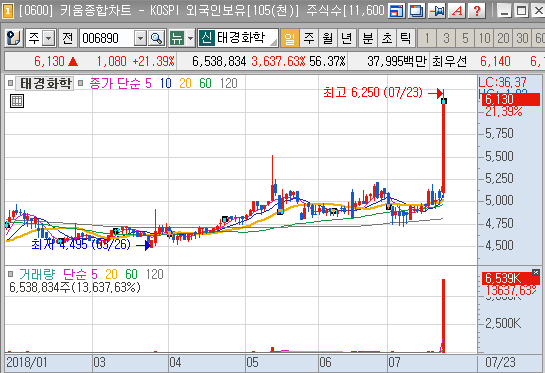This screenshot has height=373, width=545.
Task: Open help question mark icon
Action: click(x=477, y=11)
